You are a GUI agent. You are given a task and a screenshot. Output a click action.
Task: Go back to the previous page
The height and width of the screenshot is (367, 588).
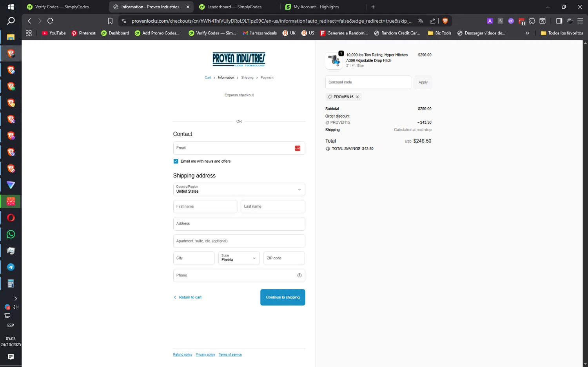(x=29, y=21)
